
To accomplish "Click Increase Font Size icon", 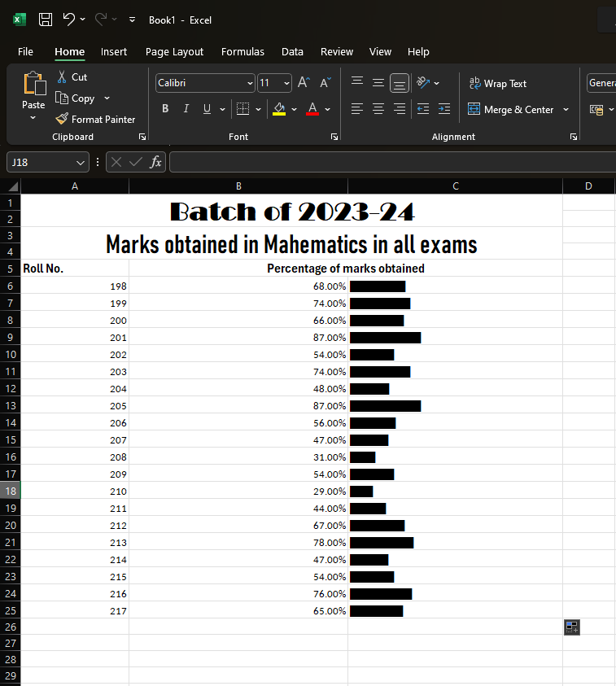I will click(304, 82).
